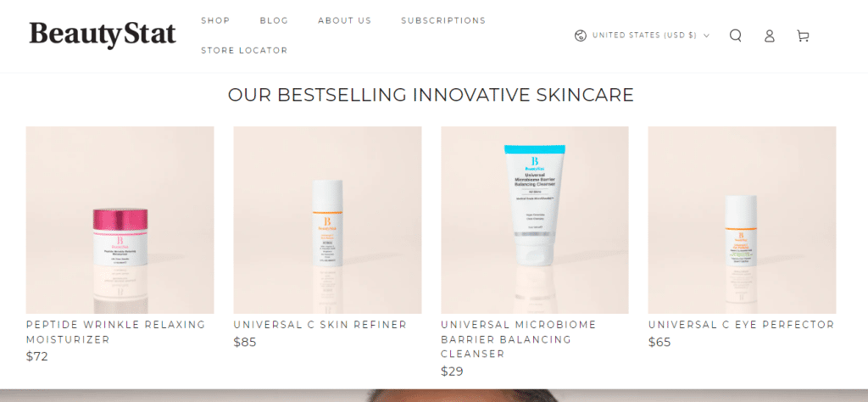This screenshot has width=868, height=402.
Task: Open the Universal C Skin Refiner title link
Action: [320, 325]
